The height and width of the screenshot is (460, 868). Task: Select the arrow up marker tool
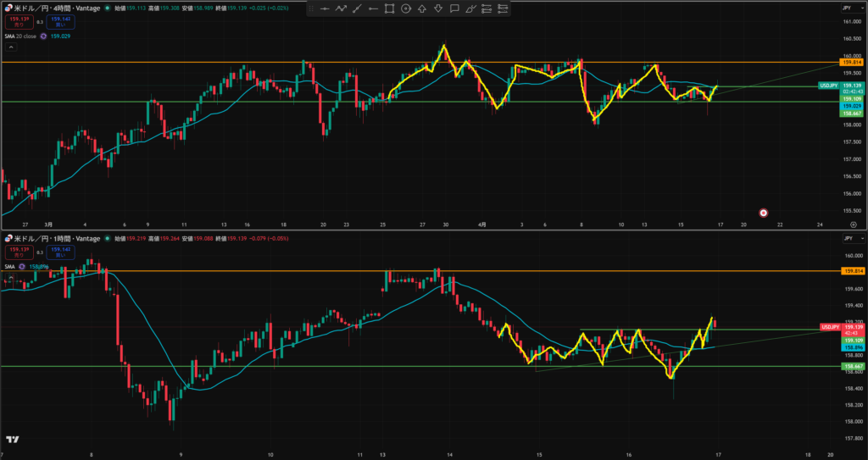click(x=422, y=9)
